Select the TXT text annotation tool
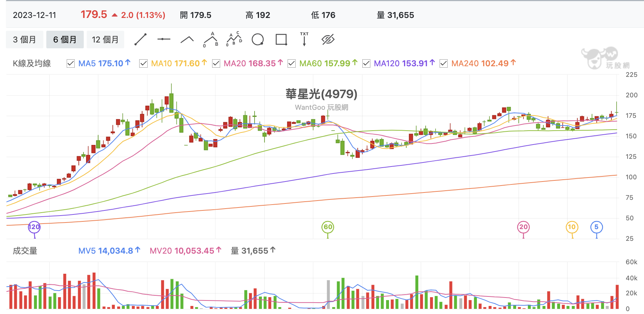Image resolution: width=644 pixels, height=314 pixels. [304, 39]
